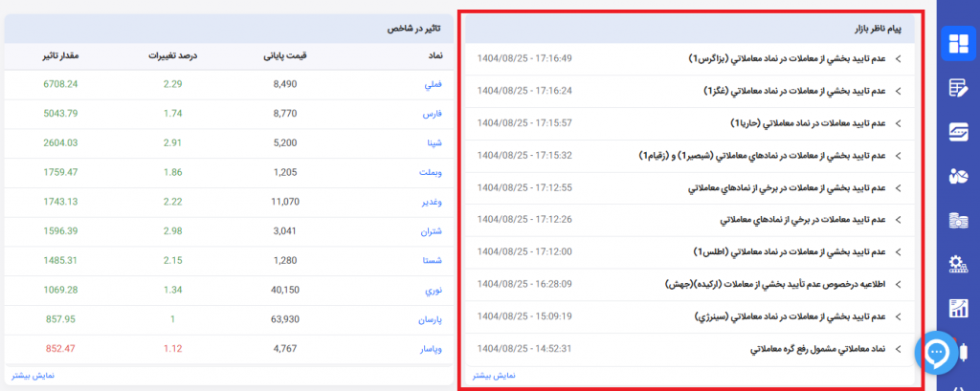This screenshot has height=391, width=980.
Task: Expand the غگز1 message chevron
Action: click(899, 91)
